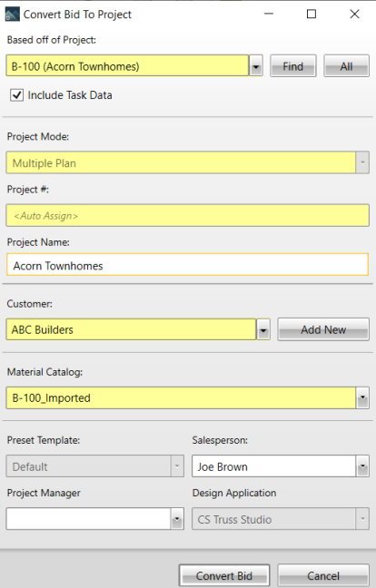Minimize the Convert Bid To Project dialog
The width and height of the screenshot is (376, 588).
tap(269, 15)
